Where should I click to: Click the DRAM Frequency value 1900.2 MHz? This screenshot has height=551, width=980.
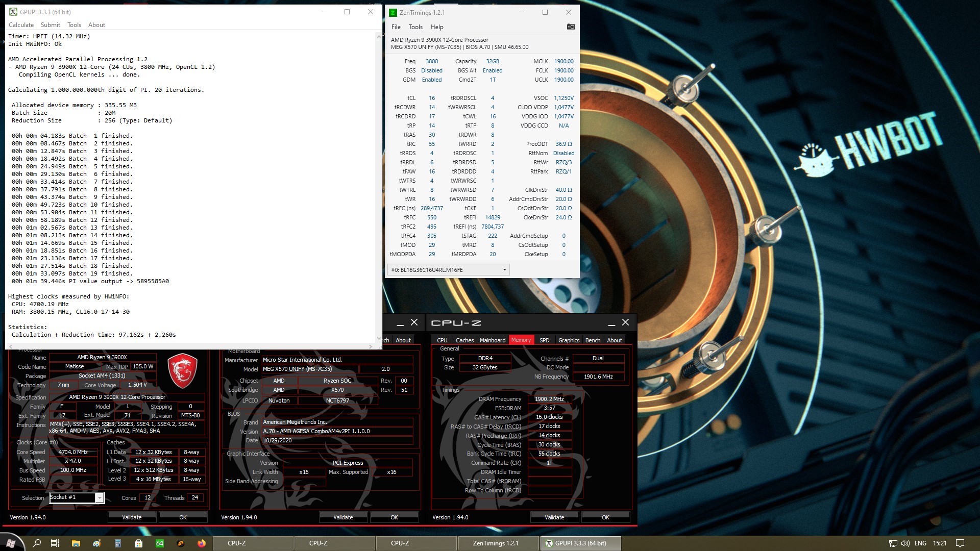[549, 399]
